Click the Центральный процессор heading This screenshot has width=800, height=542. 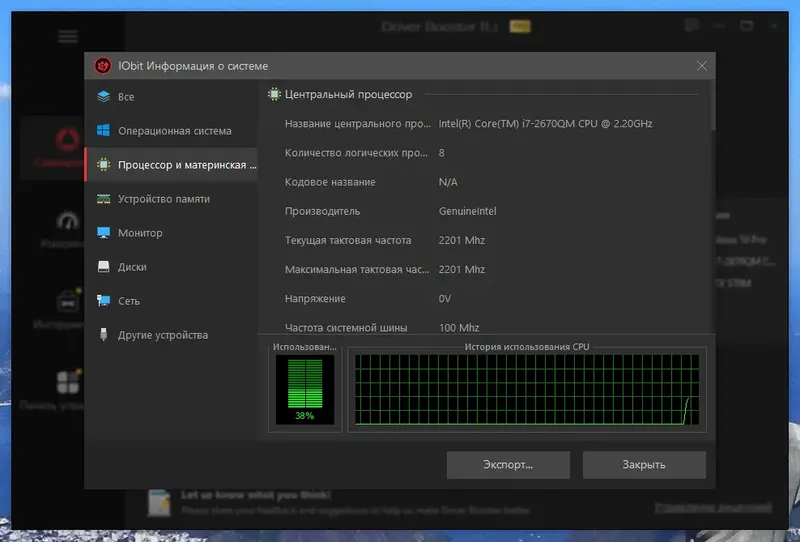coord(348,94)
